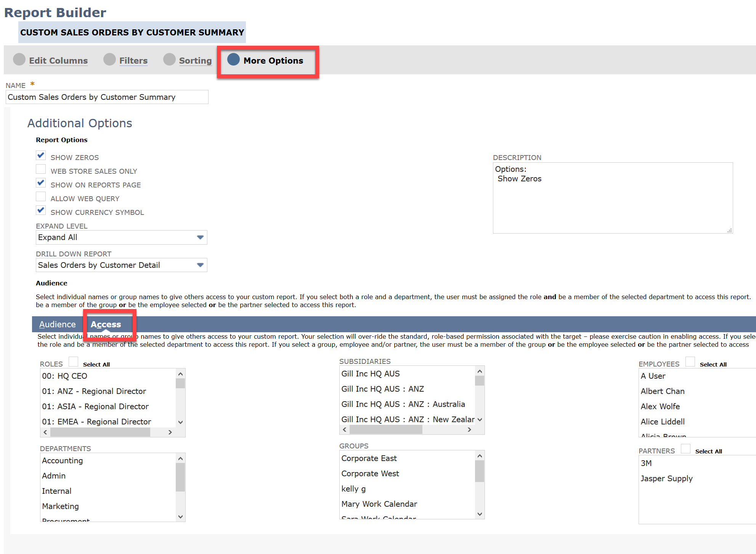Click the Sorting step circle icon
Screen dimensions: 756x554
[169, 59]
